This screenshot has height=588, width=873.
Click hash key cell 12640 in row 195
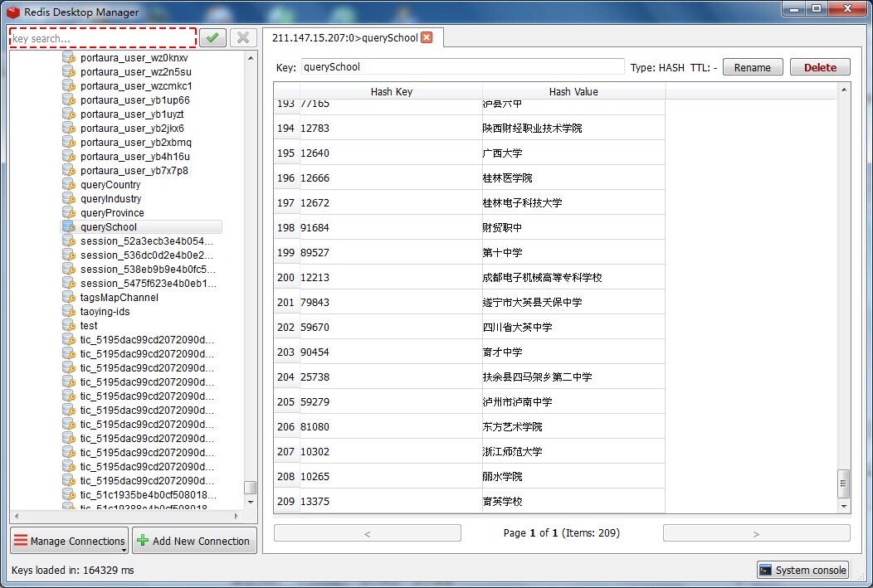click(x=391, y=153)
